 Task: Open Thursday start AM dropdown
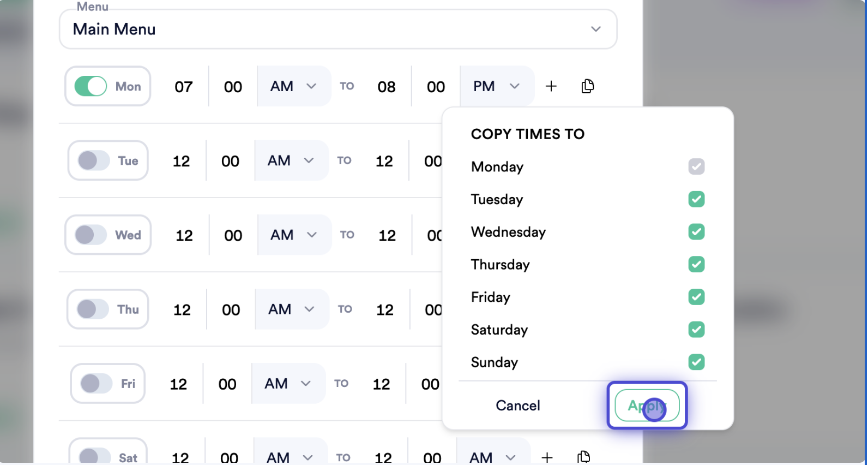[x=292, y=309]
